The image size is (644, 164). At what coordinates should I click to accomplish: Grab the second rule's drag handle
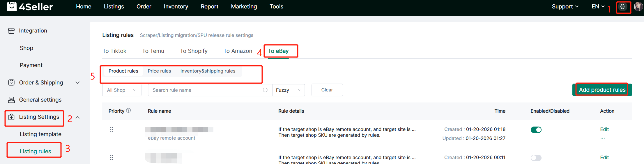(x=112, y=158)
